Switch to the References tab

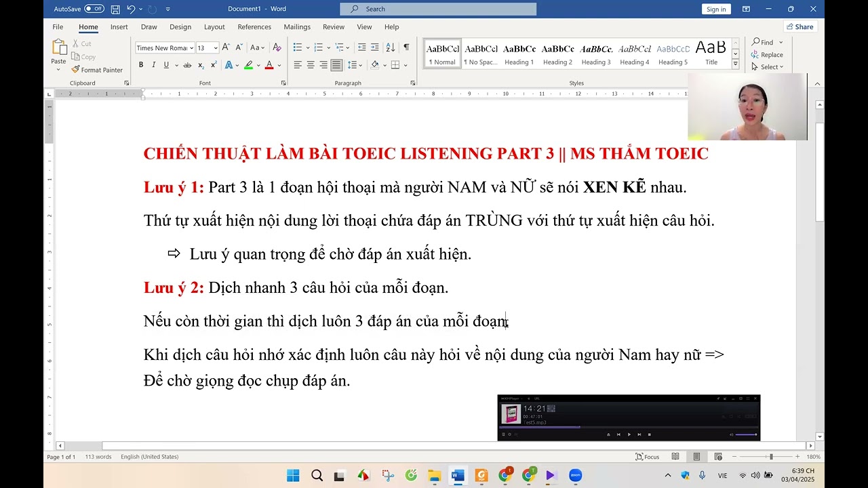254,27
